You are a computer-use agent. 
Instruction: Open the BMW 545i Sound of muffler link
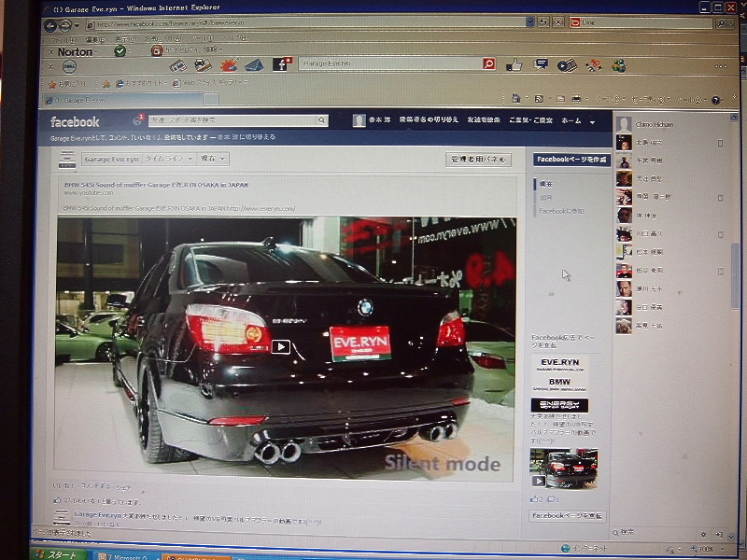coord(156,185)
